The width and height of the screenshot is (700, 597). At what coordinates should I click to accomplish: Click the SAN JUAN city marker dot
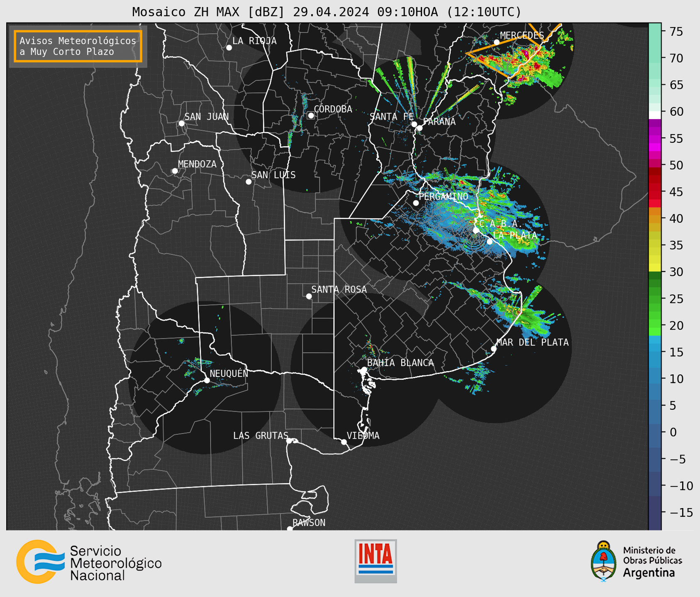click(181, 123)
